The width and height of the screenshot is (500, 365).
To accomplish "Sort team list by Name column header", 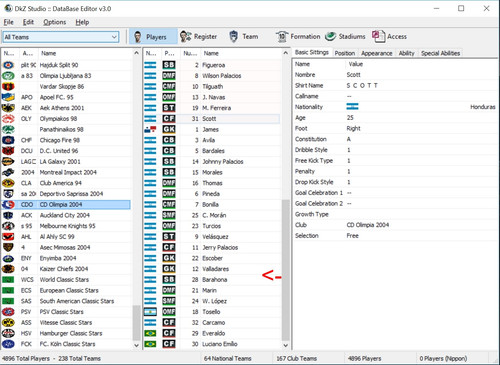I will click(85, 53).
